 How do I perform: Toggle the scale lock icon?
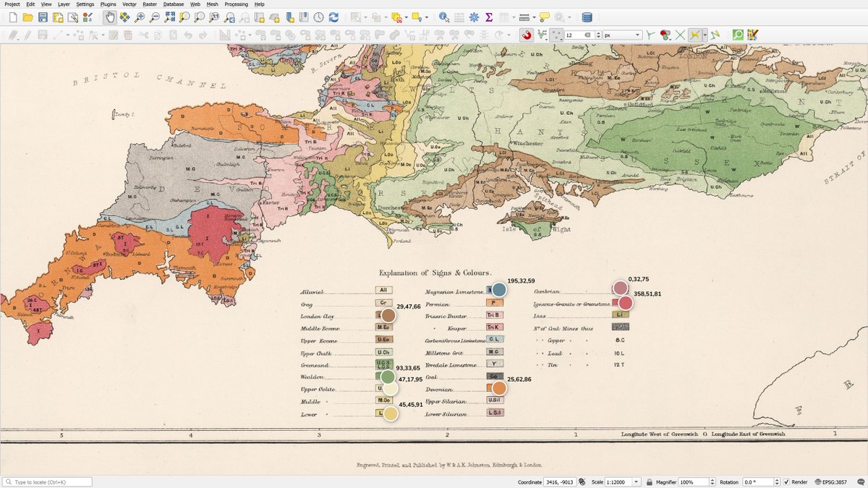tap(650, 482)
